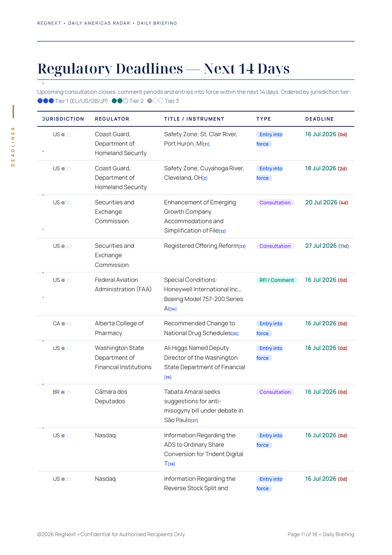Image resolution: width=392 pixels, height=555 pixels.
Task: Open footnote [38] for Trident Digital conversion
Action: pyautogui.click(x=171, y=464)
